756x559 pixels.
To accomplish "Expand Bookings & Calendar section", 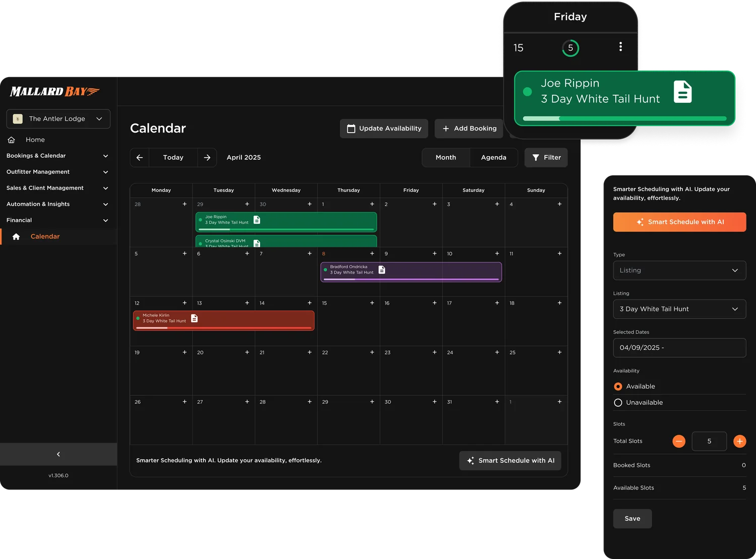I will tap(58, 156).
